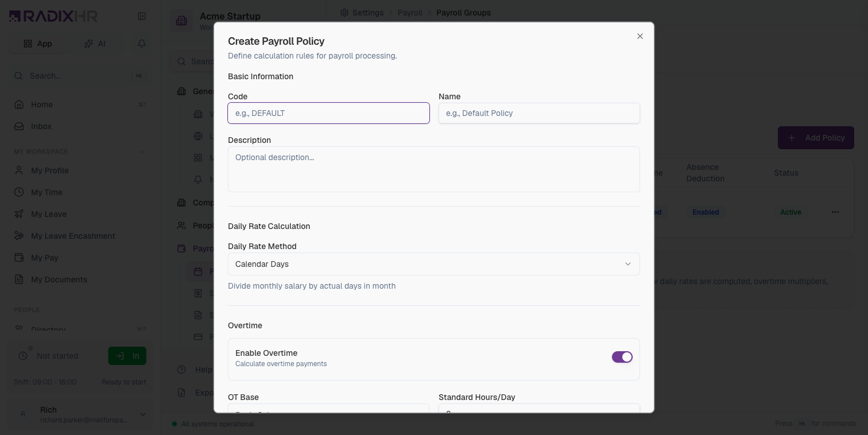
Task: Open My Leave Encashment page
Action: (80, 236)
